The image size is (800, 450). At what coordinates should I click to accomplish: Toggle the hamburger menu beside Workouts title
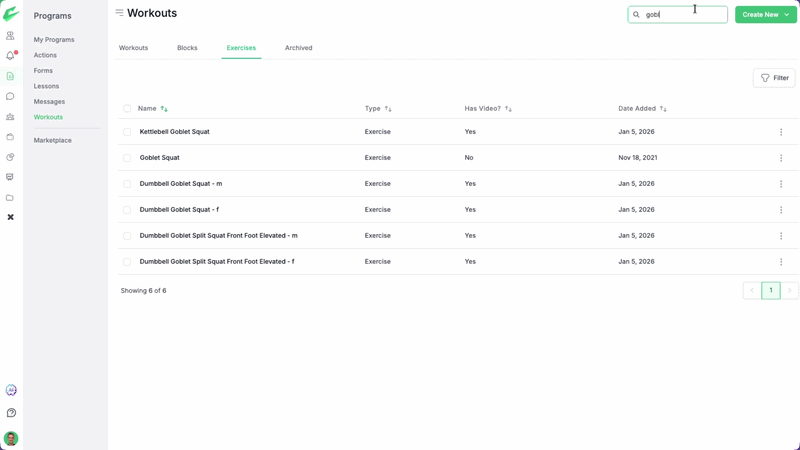[119, 13]
